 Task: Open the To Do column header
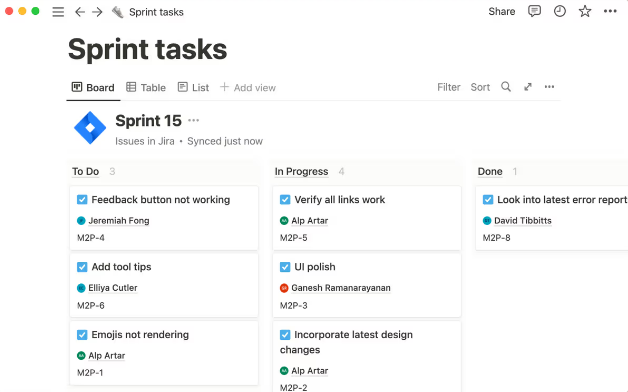[x=85, y=171]
